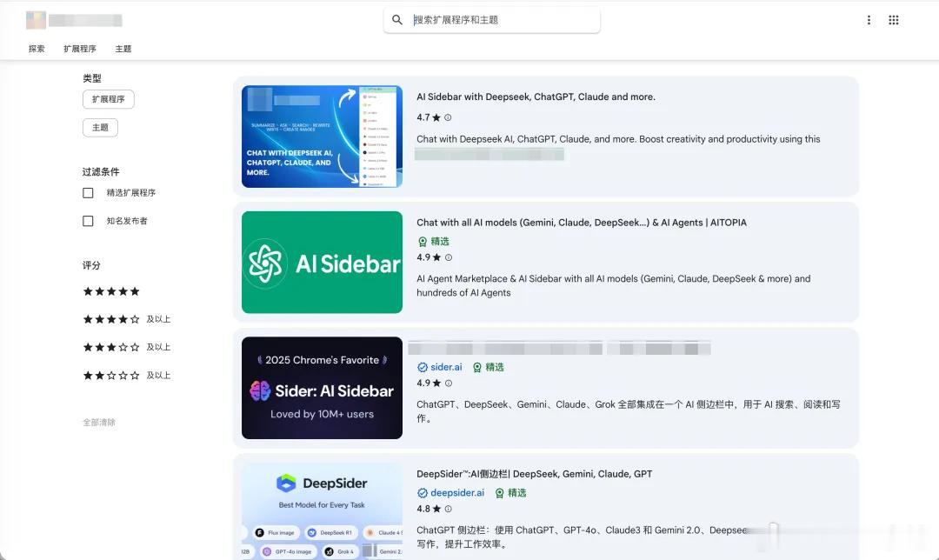The width and height of the screenshot is (939, 560).
Task: Click the '过滤条件' section heading
Action: click(x=101, y=172)
